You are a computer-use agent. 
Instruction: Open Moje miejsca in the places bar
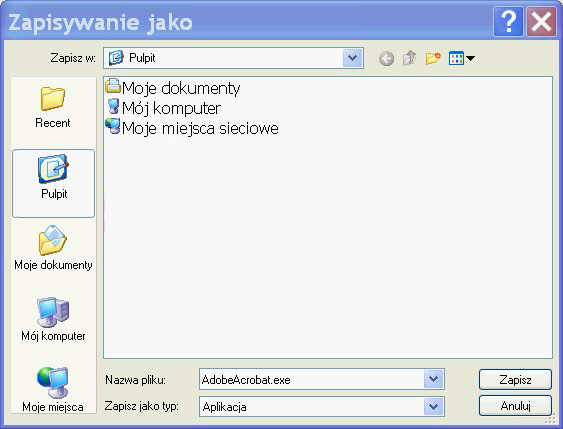[53, 390]
